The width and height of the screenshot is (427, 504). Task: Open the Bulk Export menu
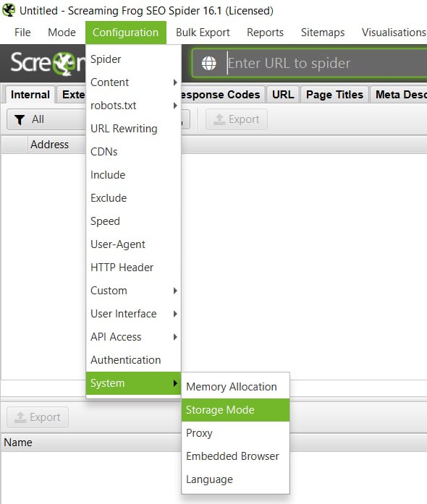click(203, 33)
